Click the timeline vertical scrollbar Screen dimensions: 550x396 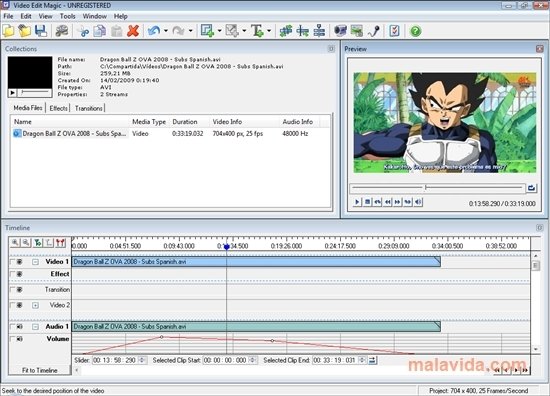(x=536, y=302)
